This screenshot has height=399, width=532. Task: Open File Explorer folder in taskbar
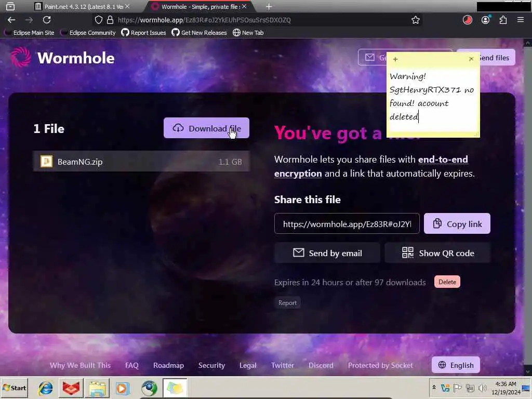click(97, 388)
